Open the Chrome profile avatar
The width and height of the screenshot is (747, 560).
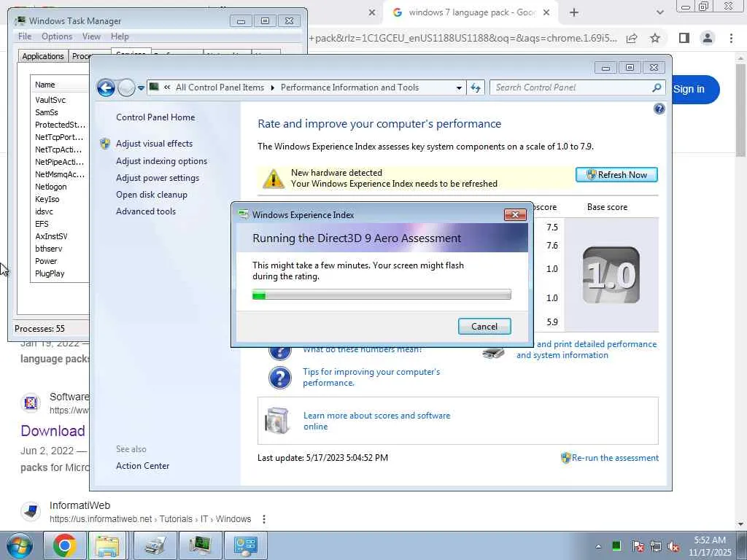pyautogui.click(x=708, y=38)
